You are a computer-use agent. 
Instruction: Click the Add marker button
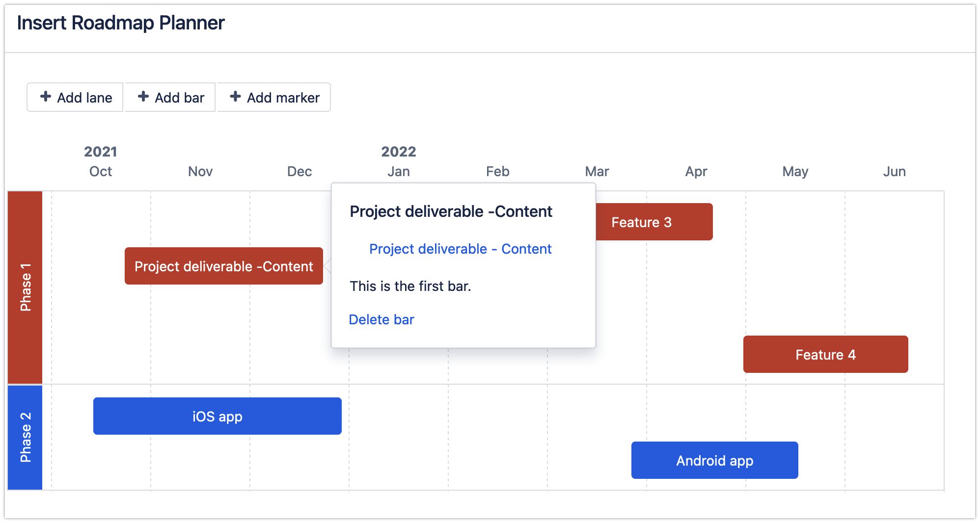point(273,97)
